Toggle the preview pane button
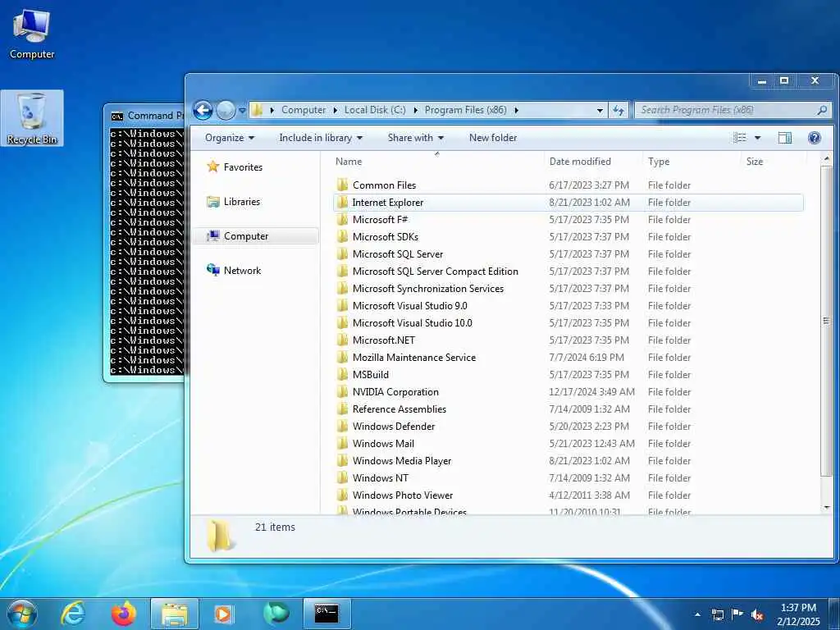Image resolution: width=840 pixels, height=630 pixels. point(785,138)
